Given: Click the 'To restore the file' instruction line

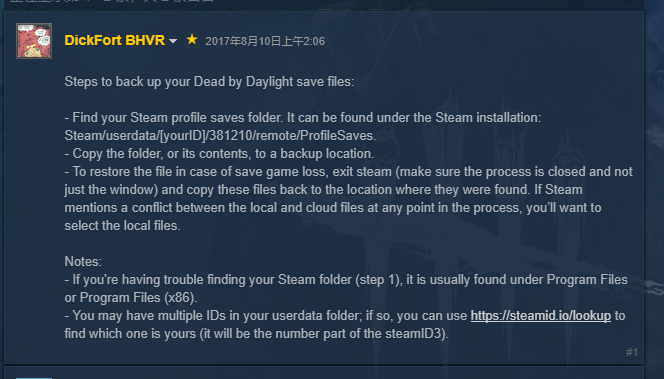Looking at the screenshot, I should point(349,172).
